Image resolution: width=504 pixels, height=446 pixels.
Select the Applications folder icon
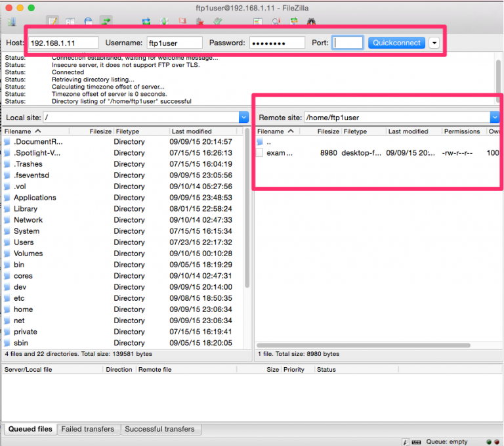tap(7, 198)
